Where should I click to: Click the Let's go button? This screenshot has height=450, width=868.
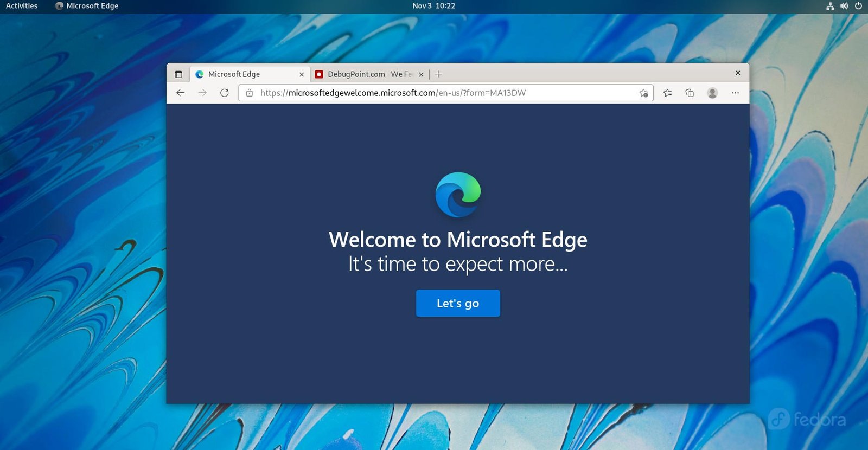[458, 303]
